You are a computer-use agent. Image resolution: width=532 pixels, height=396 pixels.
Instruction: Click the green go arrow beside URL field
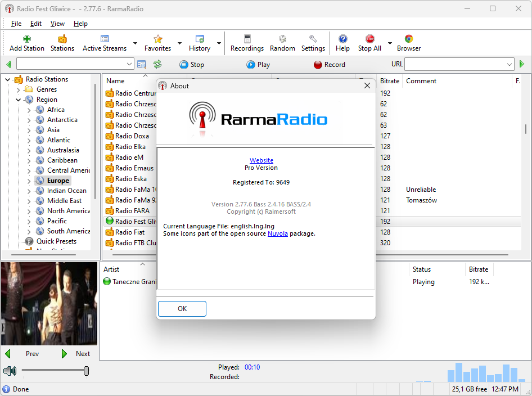[522, 64]
